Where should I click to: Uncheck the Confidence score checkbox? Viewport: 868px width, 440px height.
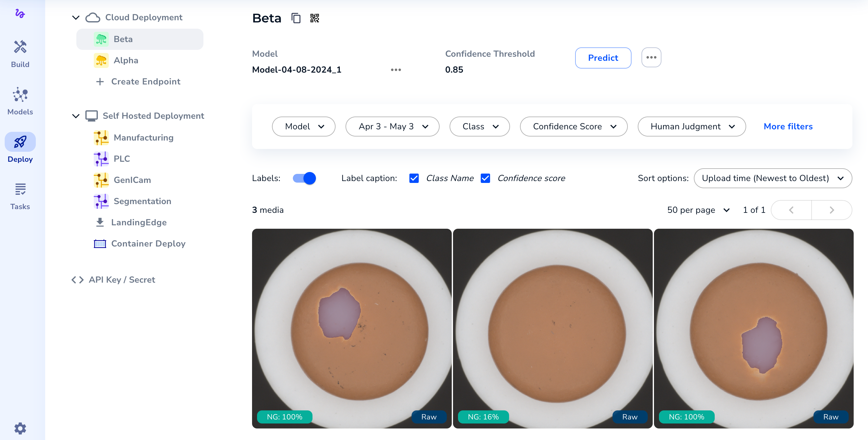click(x=485, y=178)
